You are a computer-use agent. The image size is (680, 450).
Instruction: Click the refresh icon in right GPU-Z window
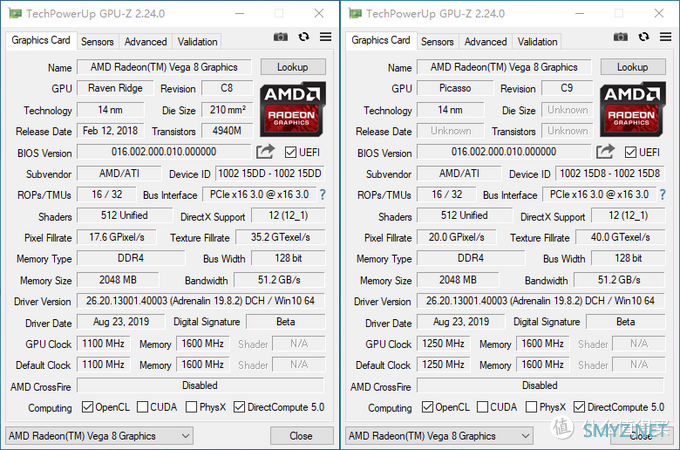(644, 37)
